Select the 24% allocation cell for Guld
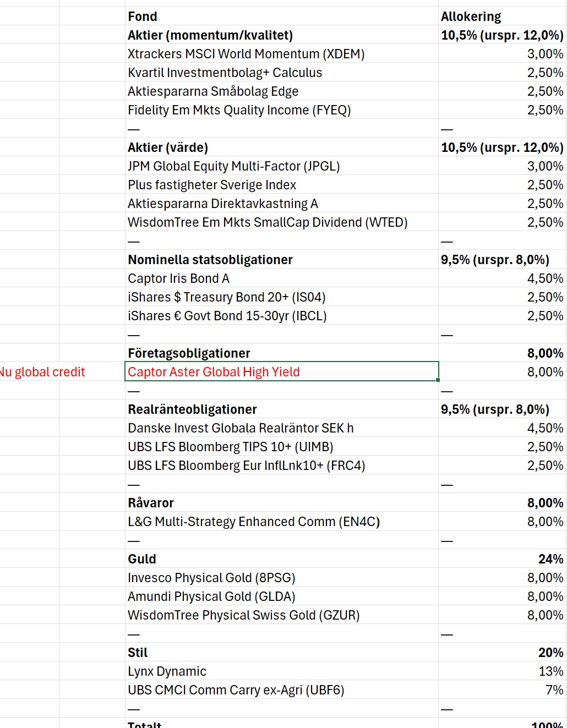This screenshot has width=567, height=728. pyautogui.click(x=550, y=559)
